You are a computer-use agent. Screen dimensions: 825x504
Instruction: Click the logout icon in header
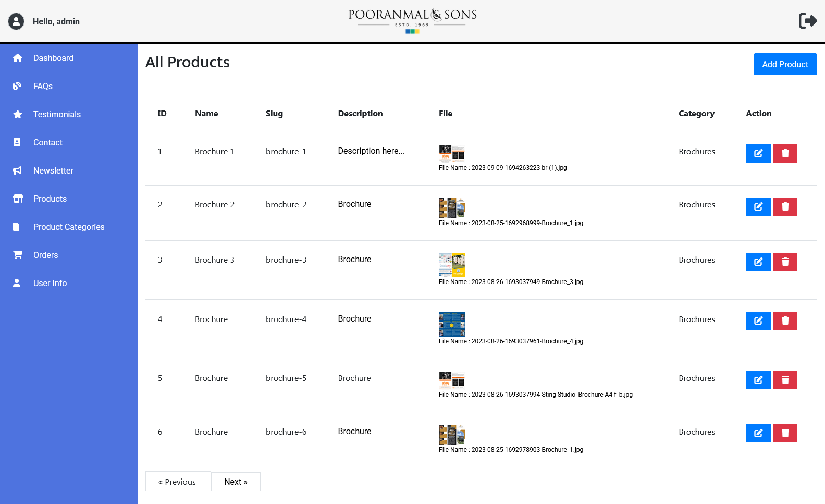807,21
